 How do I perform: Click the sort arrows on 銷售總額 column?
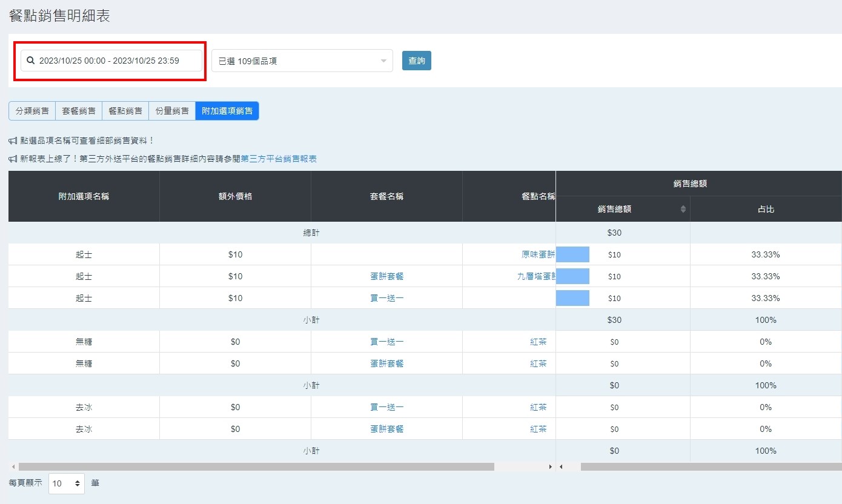click(x=683, y=209)
